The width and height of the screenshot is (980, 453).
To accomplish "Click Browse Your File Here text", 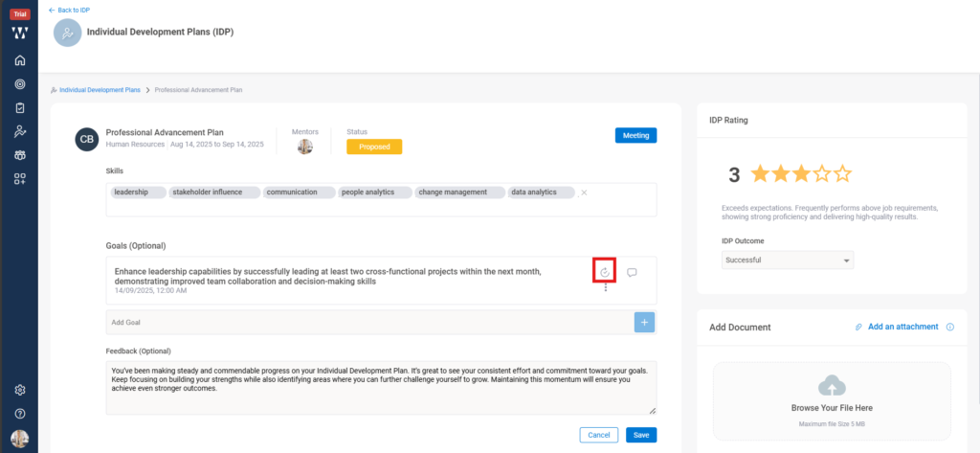I will [x=832, y=408].
